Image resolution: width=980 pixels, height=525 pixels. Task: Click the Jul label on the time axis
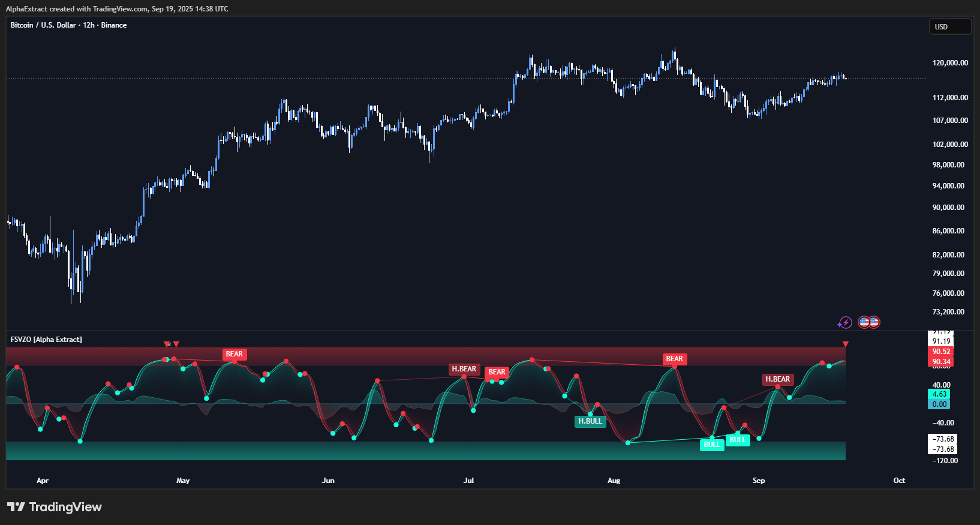pos(468,481)
